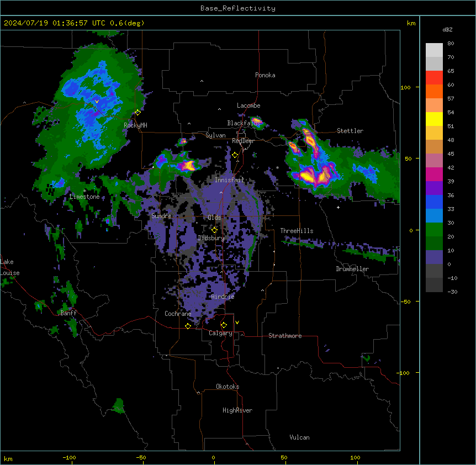Screen dimensions: 476x465
Task: Click the Base_Reflectivity title text
Action: point(238,8)
